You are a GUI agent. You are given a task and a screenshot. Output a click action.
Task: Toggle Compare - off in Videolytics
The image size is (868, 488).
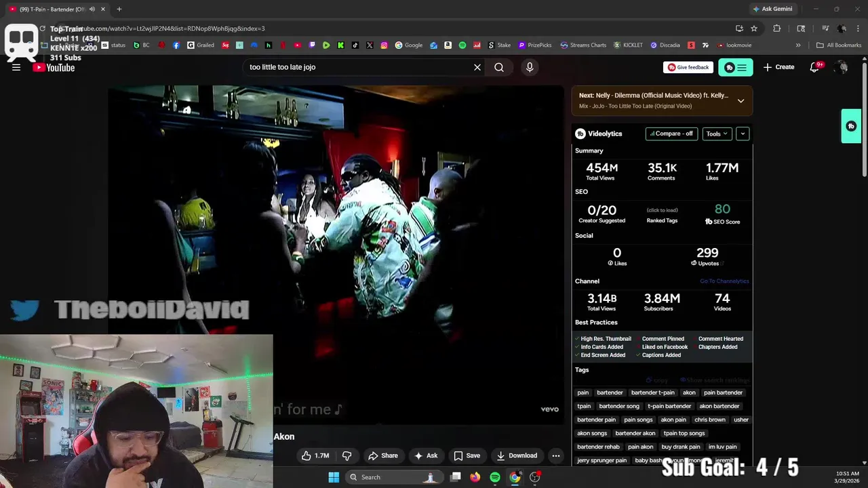pos(671,134)
